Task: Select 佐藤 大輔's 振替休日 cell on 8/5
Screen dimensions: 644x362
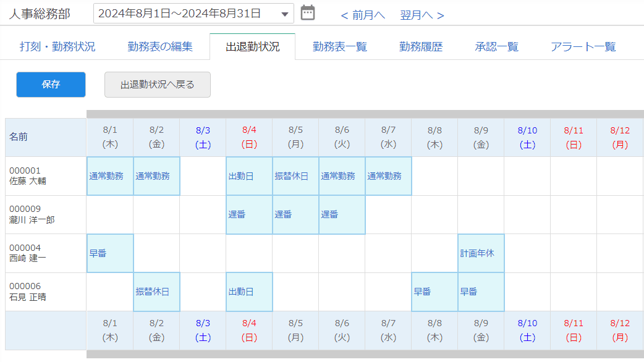Action: tap(295, 176)
